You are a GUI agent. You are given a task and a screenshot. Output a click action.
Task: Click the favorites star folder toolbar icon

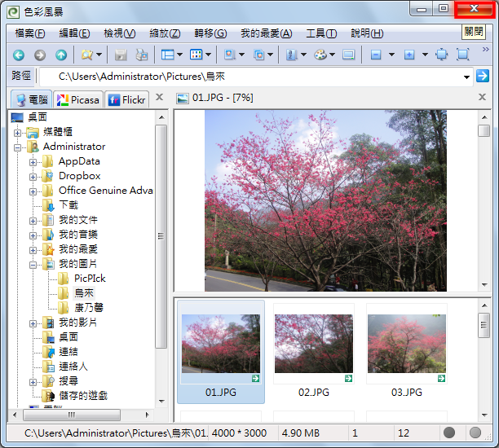click(87, 55)
